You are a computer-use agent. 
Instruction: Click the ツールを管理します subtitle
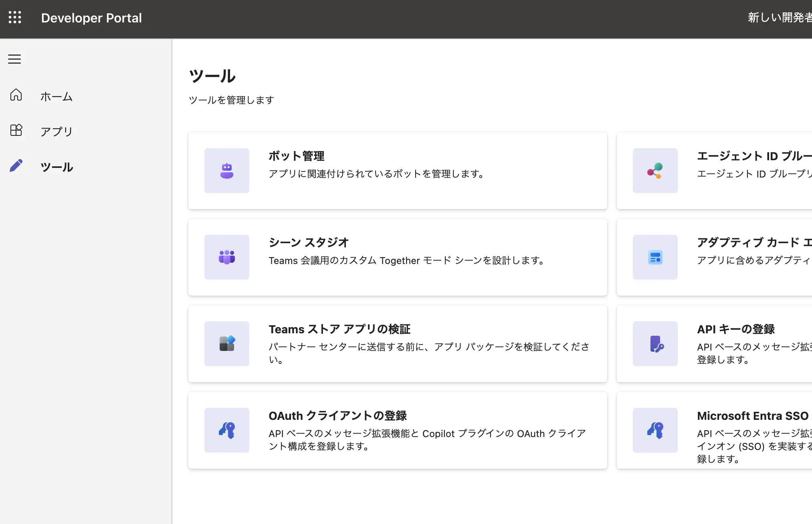[231, 100]
